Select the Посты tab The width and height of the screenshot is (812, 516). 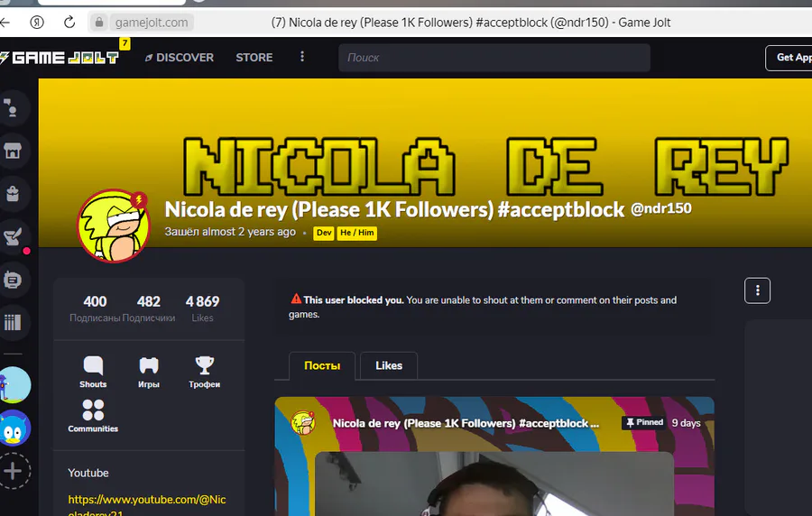pos(322,365)
